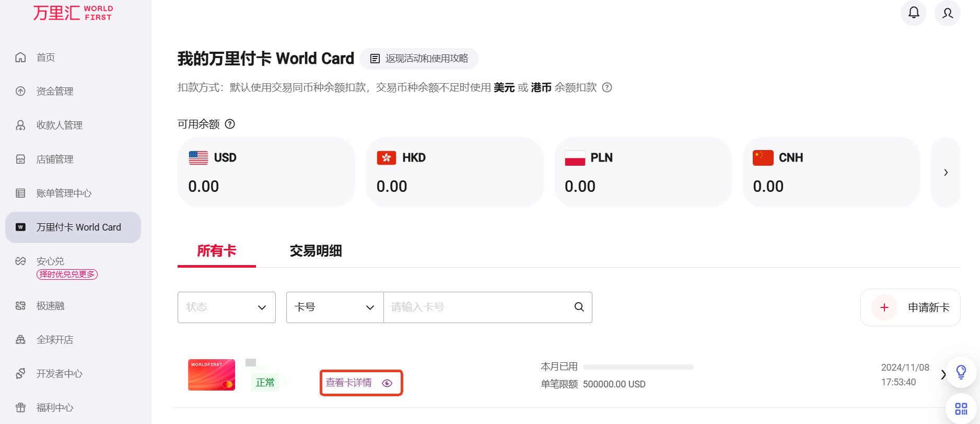Viewport: 980px width, 424px height.
Task: Expand the 状态 status dropdown
Action: [227, 307]
